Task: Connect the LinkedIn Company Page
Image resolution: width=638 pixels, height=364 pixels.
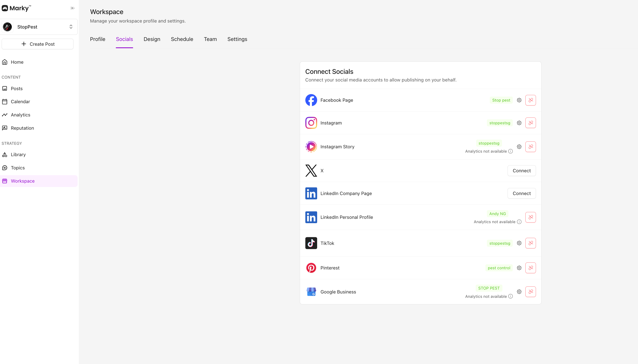Action: (522, 194)
